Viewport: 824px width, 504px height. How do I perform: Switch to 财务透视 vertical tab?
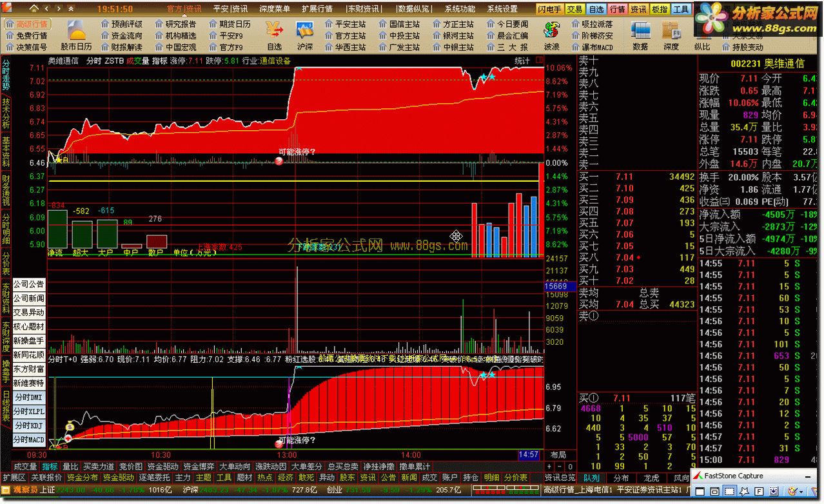point(6,189)
